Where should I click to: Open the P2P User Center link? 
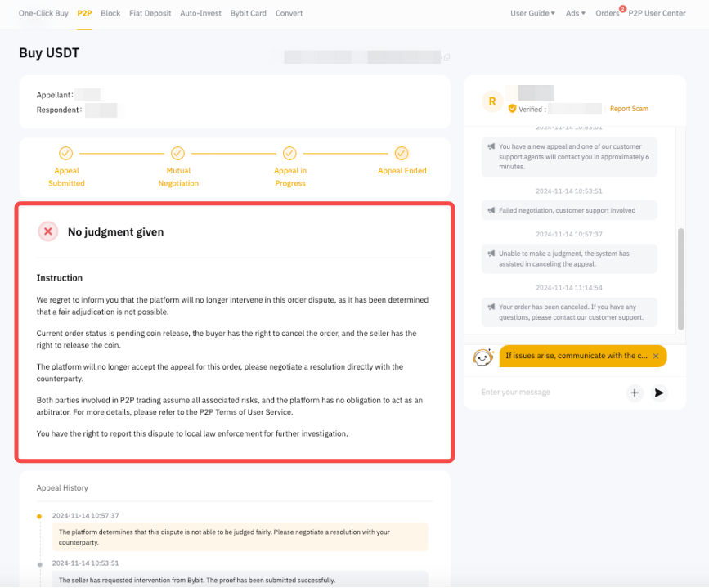pos(657,13)
